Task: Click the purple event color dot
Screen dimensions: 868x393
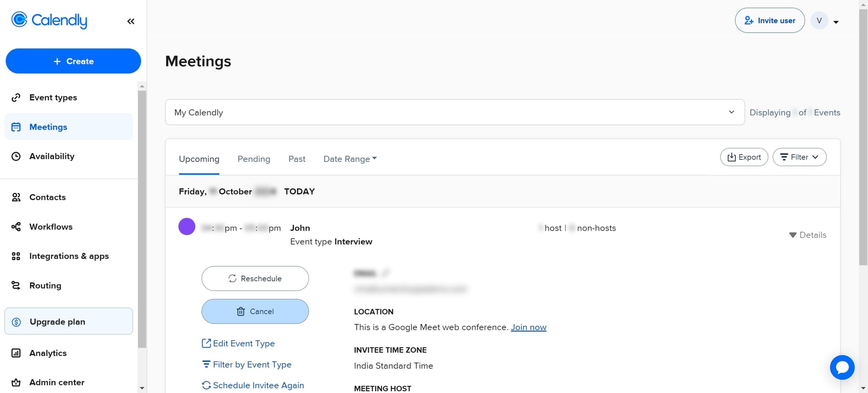Action: (x=186, y=226)
